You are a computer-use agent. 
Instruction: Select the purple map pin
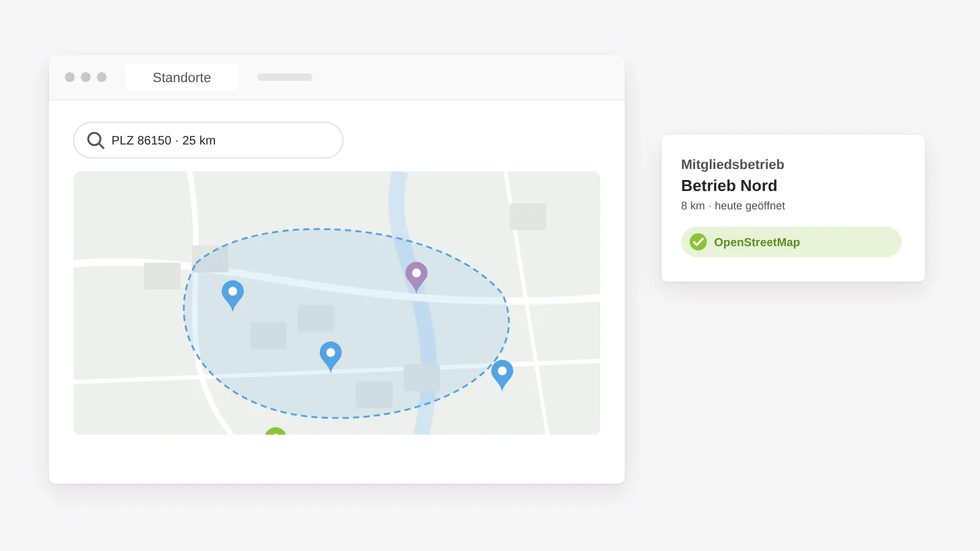coord(417,277)
